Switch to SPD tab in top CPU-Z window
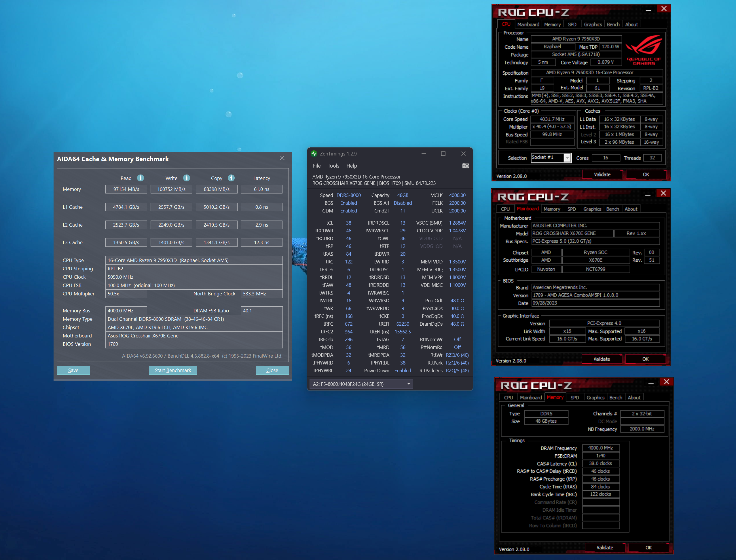The height and width of the screenshot is (560, 736). [x=572, y=24]
